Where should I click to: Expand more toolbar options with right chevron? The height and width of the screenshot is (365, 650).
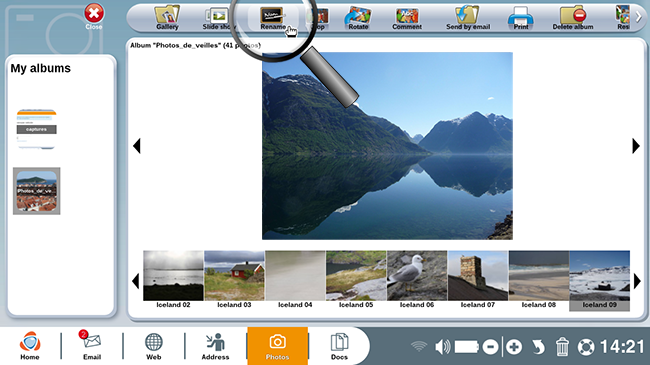click(639, 17)
